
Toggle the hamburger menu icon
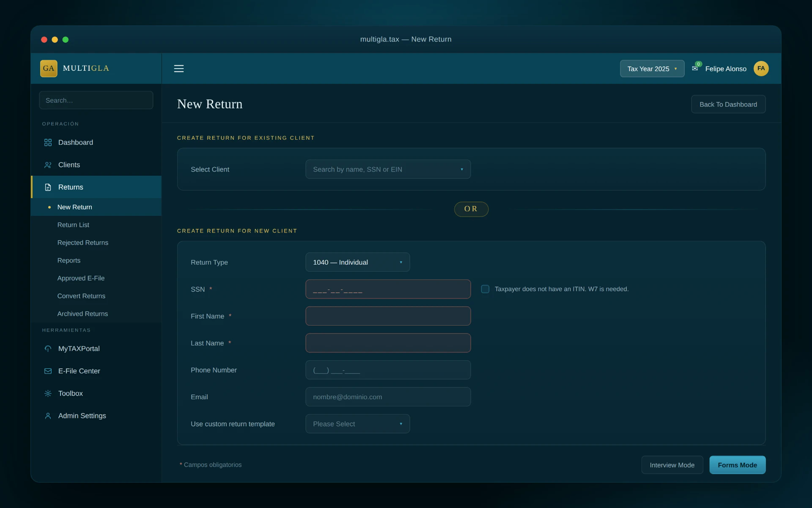point(179,69)
